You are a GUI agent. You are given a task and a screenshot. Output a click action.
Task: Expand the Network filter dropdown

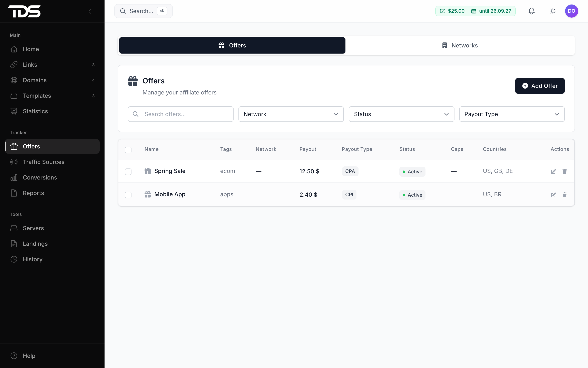(x=291, y=114)
